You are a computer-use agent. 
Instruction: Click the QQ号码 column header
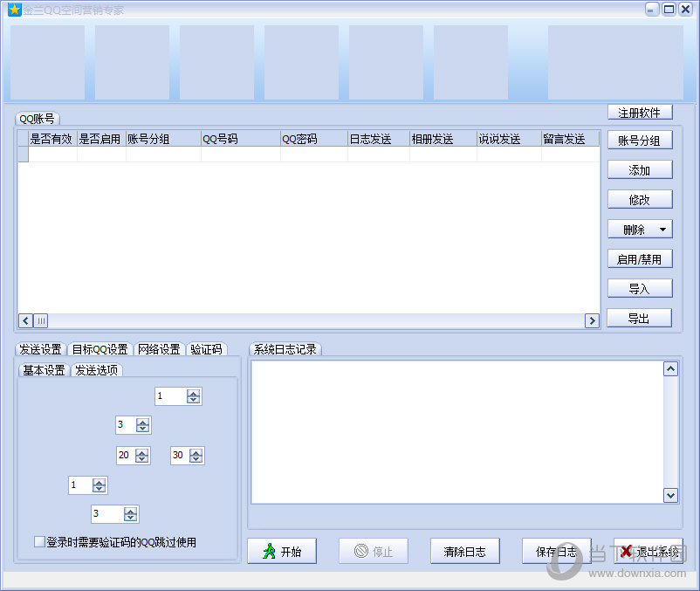tap(241, 139)
